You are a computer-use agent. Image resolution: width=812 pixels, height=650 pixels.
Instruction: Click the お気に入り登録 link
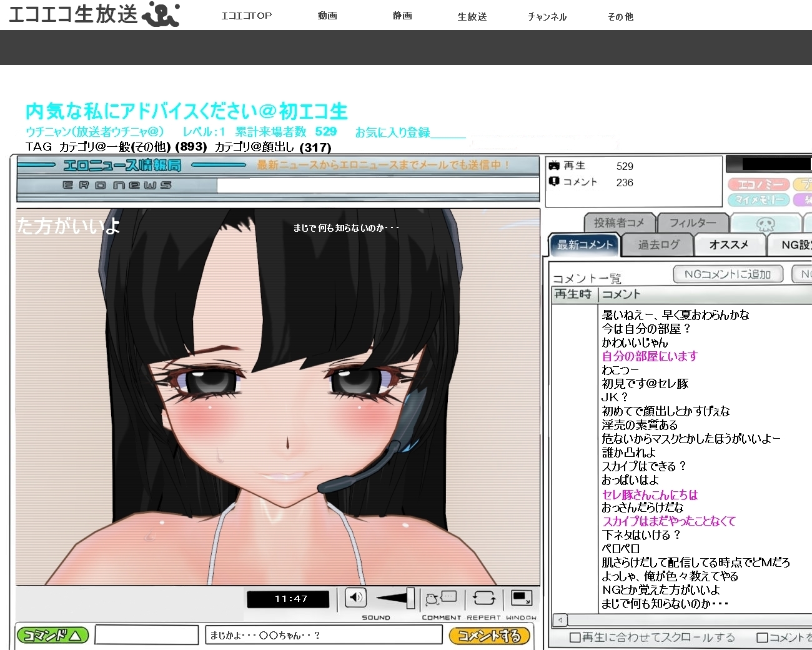click(x=392, y=132)
